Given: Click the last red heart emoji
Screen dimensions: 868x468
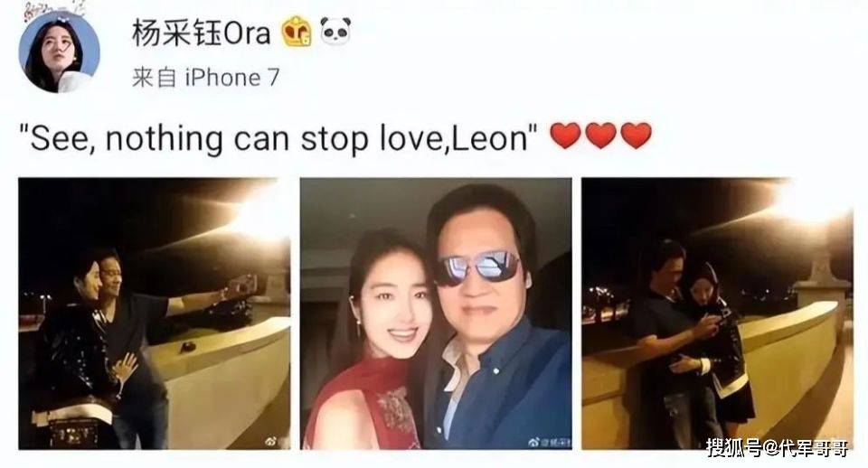Looking at the screenshot, I should (636, 136).
